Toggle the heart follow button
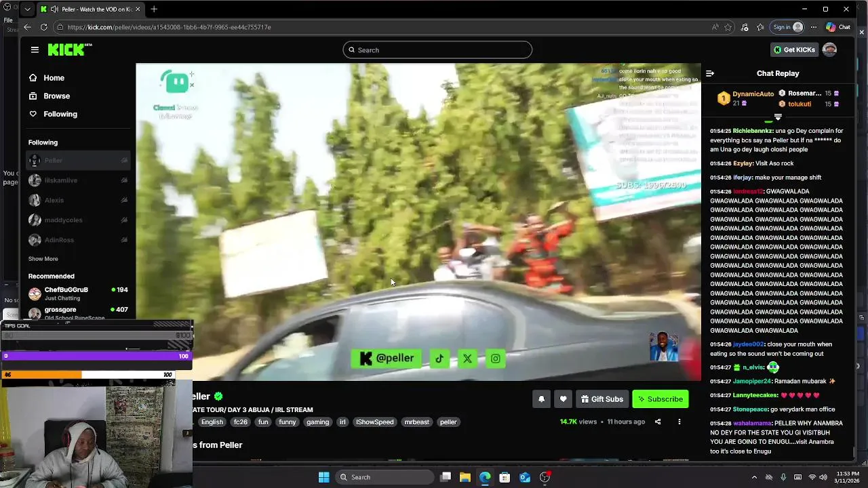Image resolution: width=868 pixels, height=488 pixels. [563, 399]
